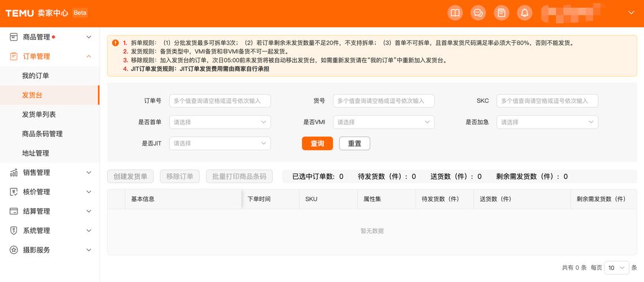Click the 销售管理 chart icon
Viewport: 644px width, 282px height.
14,173
